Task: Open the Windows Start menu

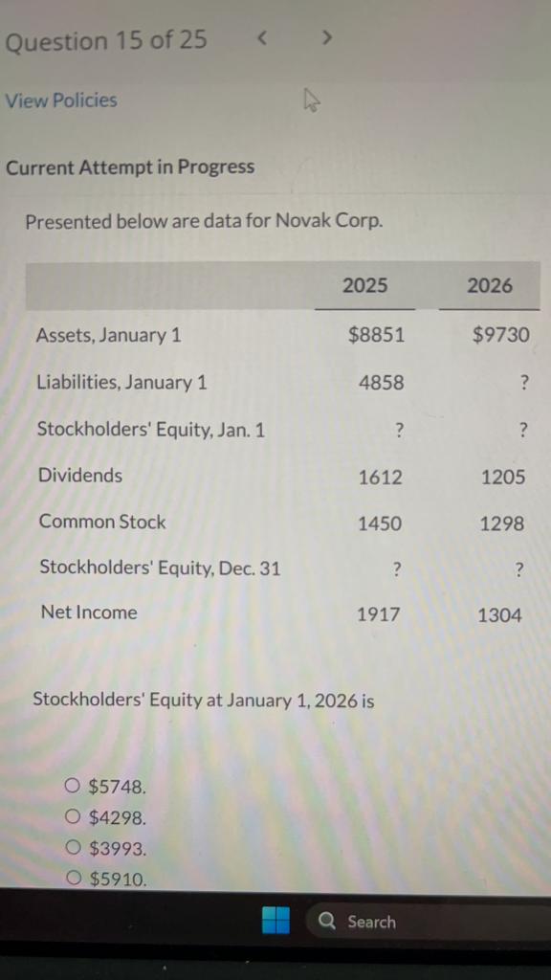Action: click(x=275, y=920)
